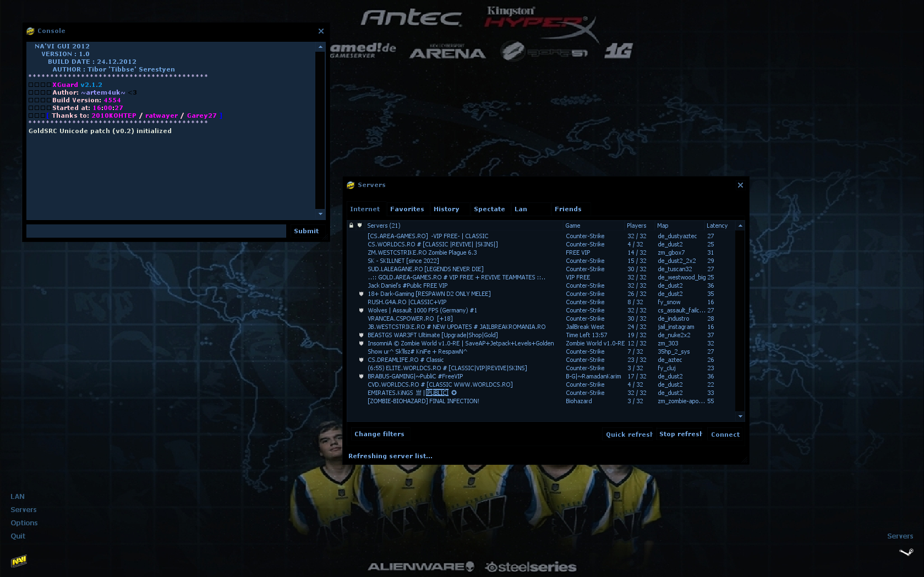Click the Steam logo icon below Servers
Viewport: 924px width, 577px height.
coord(906,552)
